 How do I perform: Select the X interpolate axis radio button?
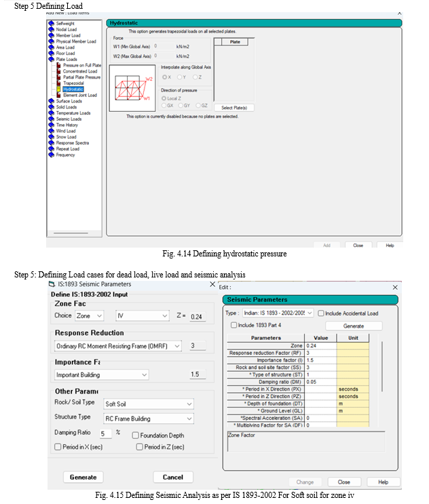(165, 77)
